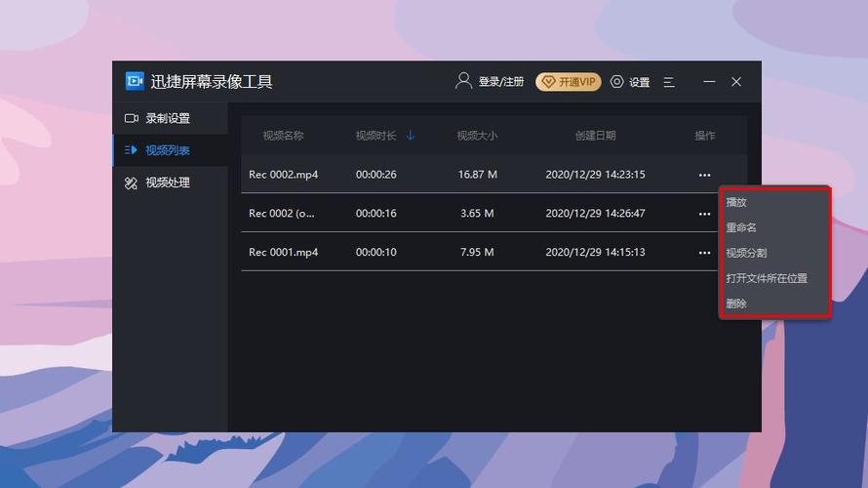Sort by the 视频时长 column header

click(x=375, y=136)
